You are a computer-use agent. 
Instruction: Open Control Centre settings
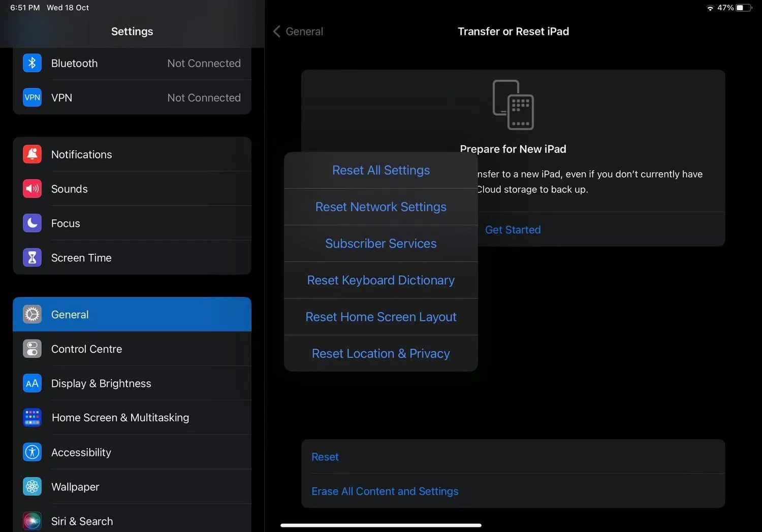[x=132, y=349]
